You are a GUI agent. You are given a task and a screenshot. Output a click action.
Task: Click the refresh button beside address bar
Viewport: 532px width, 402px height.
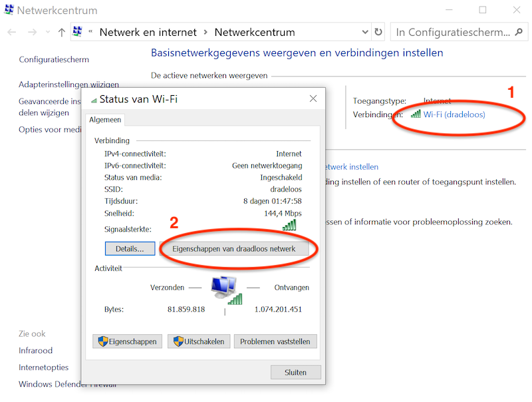coord(379,32)
